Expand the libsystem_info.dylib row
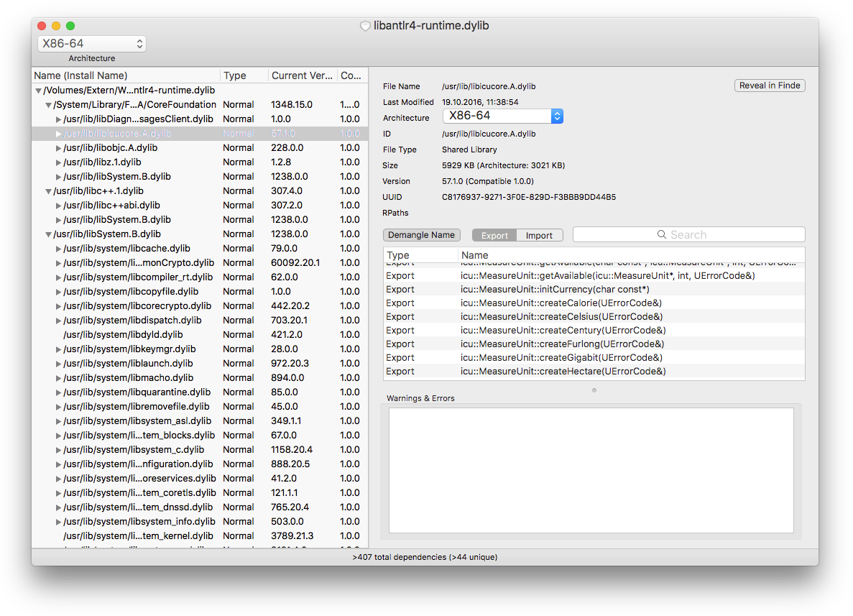 point(58,522)
